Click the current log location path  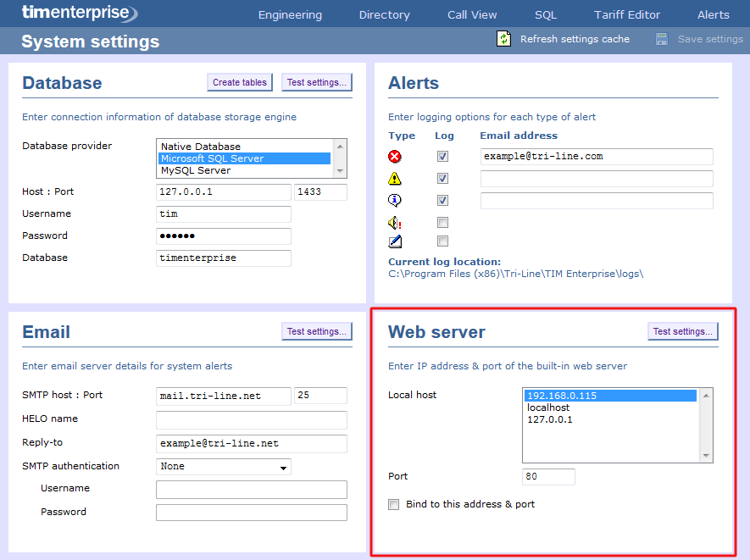tap(515, 274)
